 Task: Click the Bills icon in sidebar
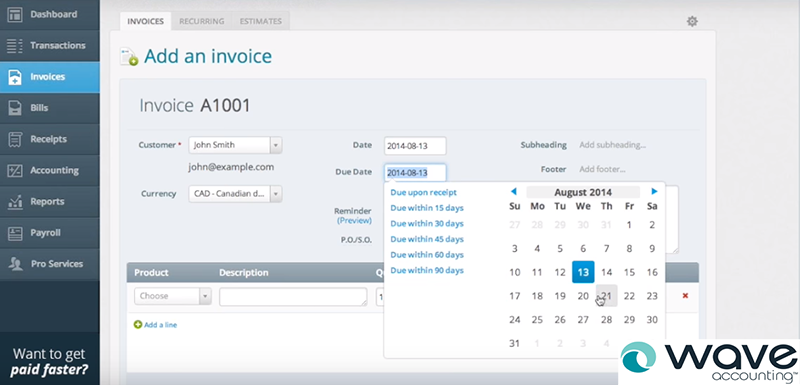(15, 108)
